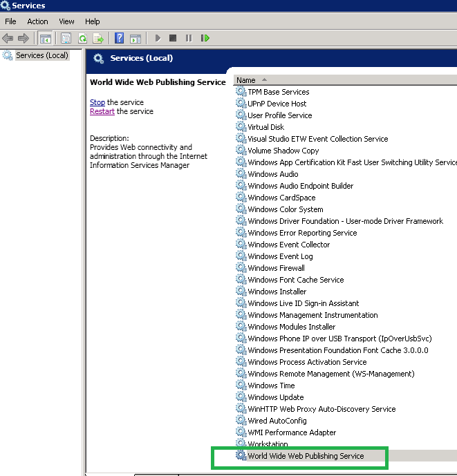Select Windows Font Cache Service
The width and height of the screenshot is (457, 476).
click(x=296, y=280)
